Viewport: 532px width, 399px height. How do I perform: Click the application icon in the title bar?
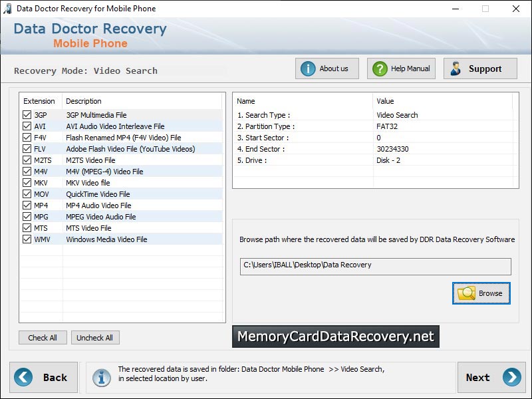(x=9, y=9)
